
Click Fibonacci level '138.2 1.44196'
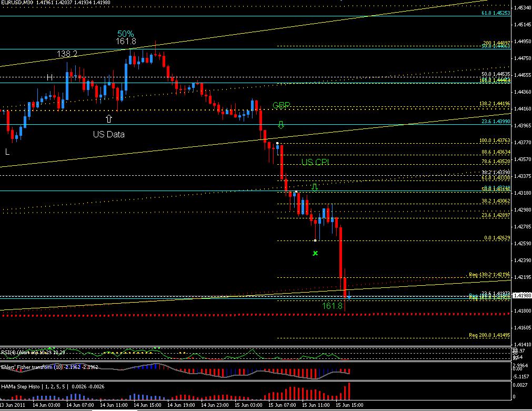tap(495, 104)
